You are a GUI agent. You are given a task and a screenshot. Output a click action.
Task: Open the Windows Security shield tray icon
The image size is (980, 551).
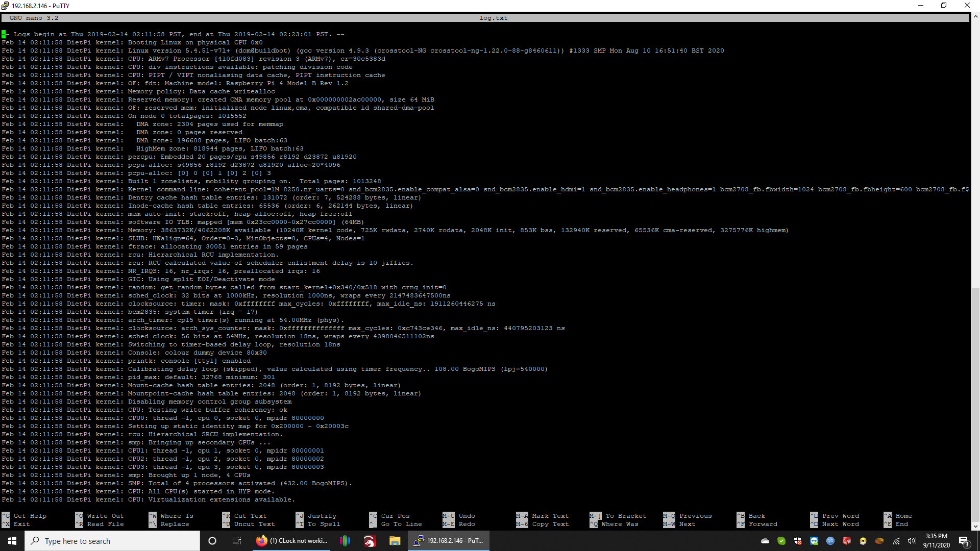coord(798,541)
